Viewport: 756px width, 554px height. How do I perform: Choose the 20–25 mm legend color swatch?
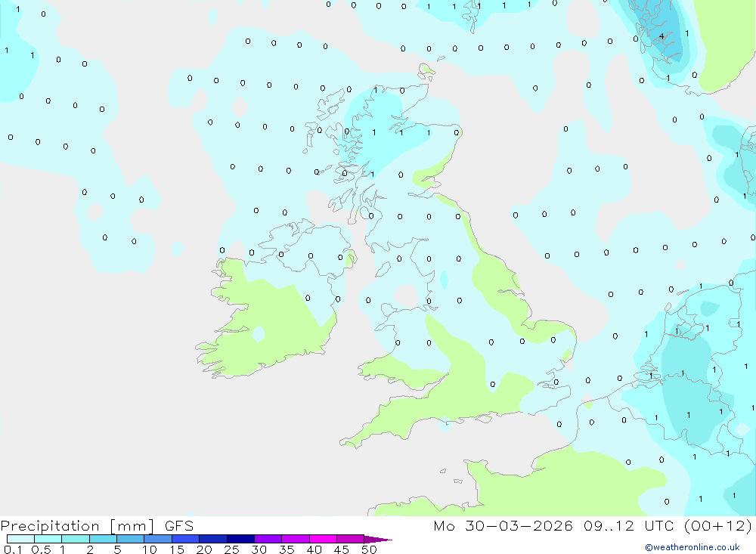coord(213,539)
